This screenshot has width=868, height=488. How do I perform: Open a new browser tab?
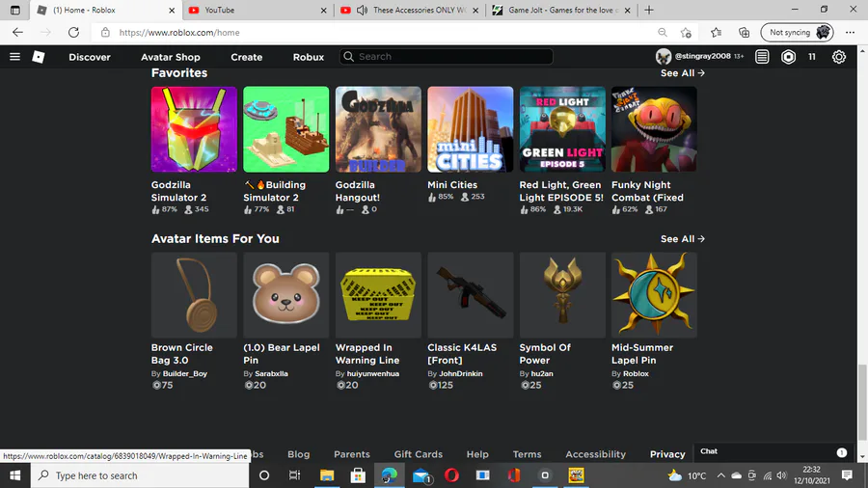tap(649, 10)
